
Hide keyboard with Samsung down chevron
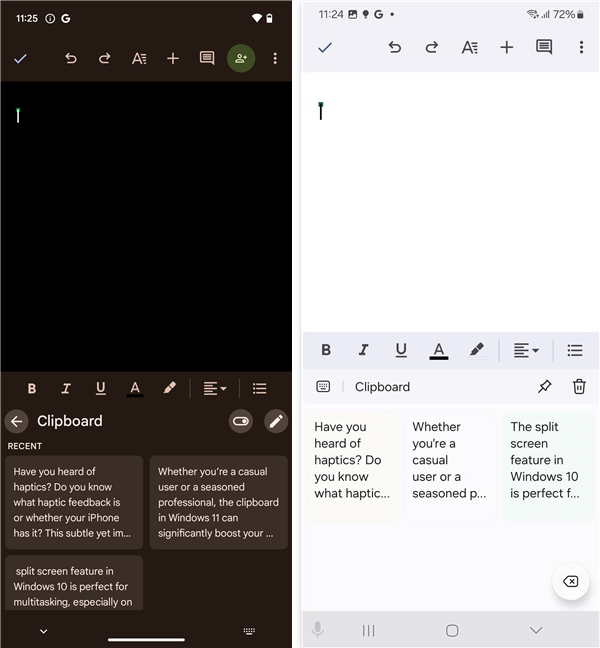click(x=536, y=630)
